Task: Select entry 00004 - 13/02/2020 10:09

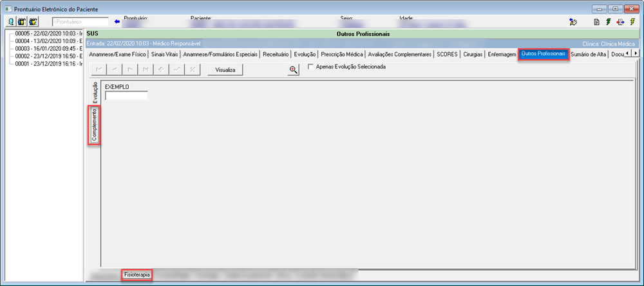Action: coord(49,41)
